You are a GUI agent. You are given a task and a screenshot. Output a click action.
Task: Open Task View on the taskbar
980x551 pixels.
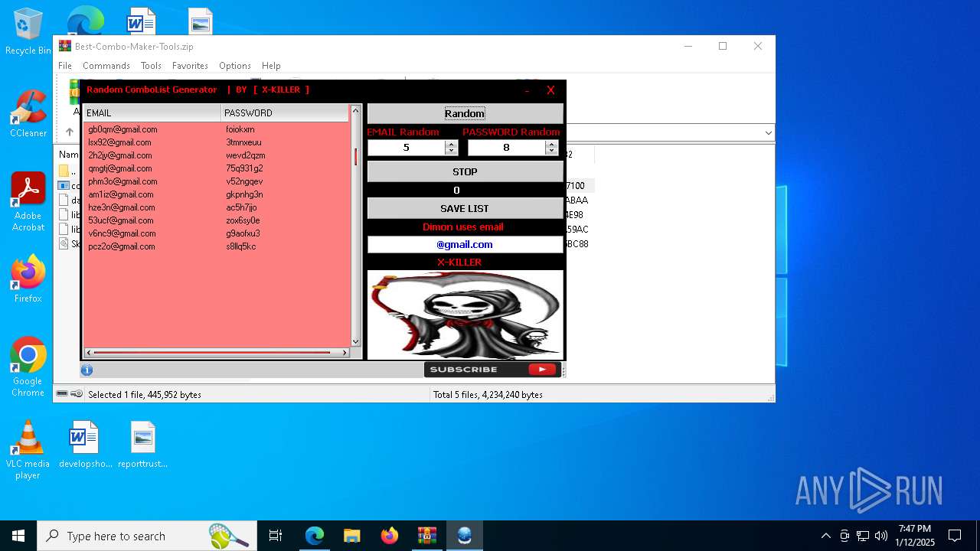coord(276,536)
